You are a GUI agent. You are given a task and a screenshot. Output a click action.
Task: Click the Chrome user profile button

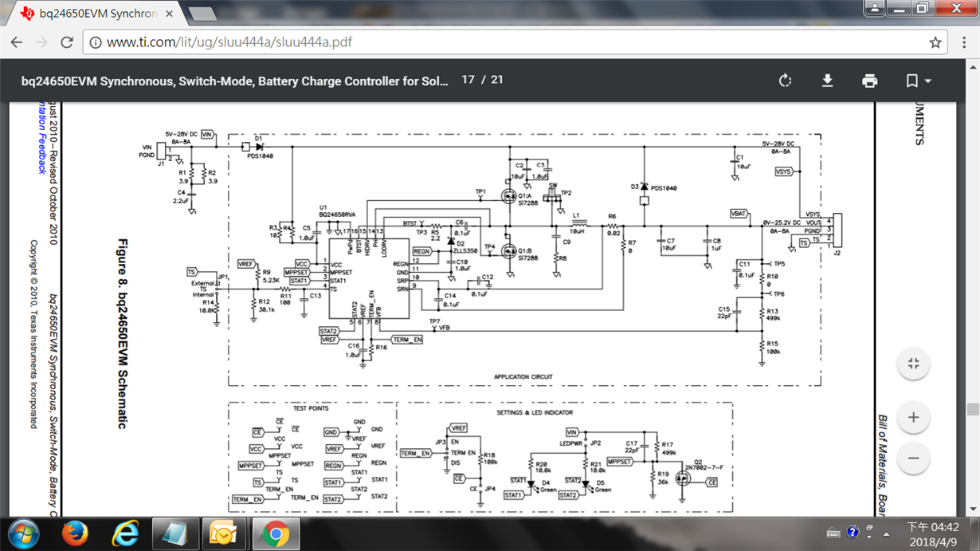[875, 8]
